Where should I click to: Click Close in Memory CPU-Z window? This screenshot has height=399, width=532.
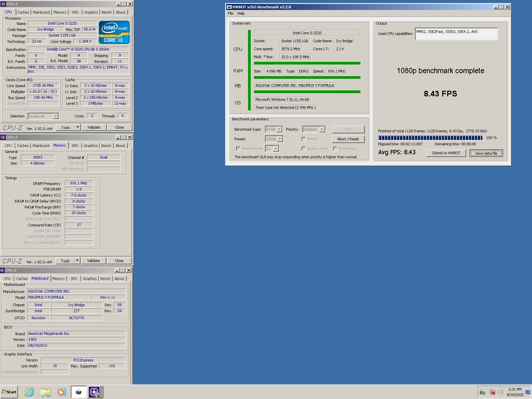click(x=119, y=261)
